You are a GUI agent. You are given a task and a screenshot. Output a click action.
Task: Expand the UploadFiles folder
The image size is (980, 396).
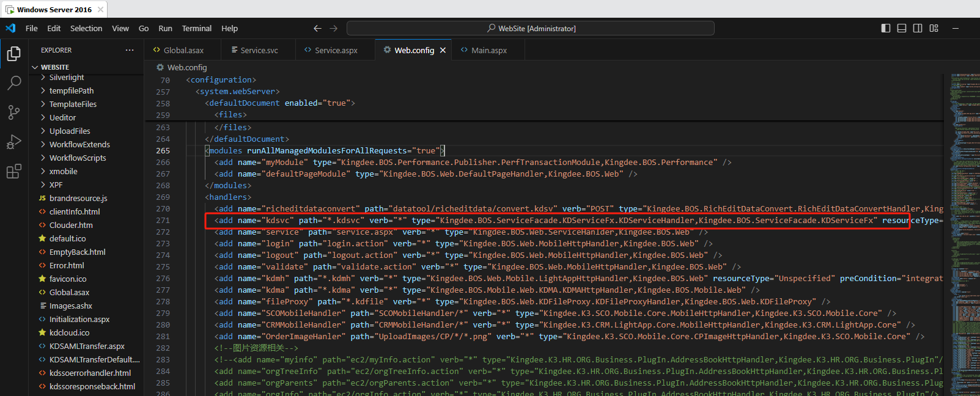click(x=43, y=131)
